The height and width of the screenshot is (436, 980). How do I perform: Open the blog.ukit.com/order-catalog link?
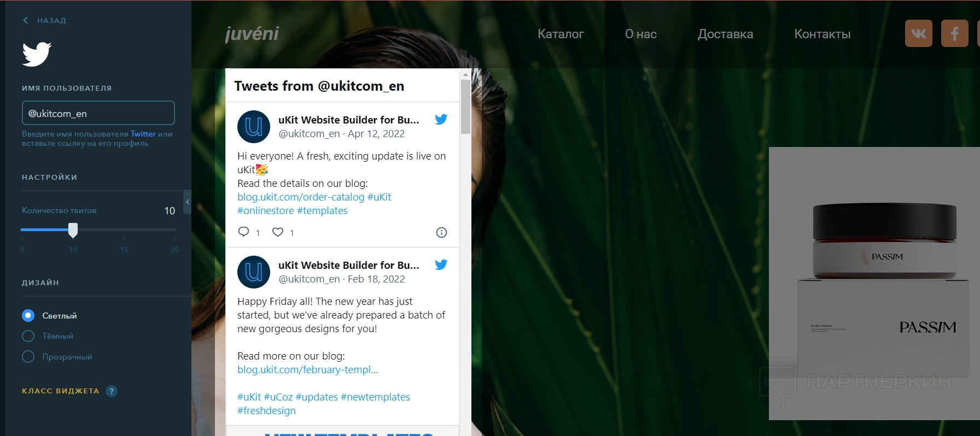coord(301,197)
